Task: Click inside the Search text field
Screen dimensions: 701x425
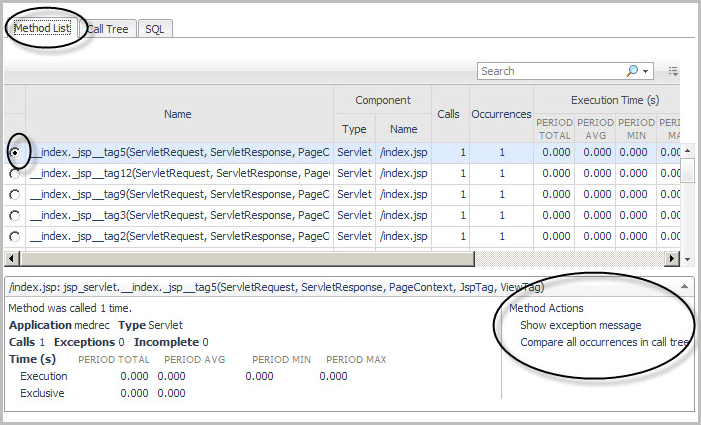Action: pos(550,71)
